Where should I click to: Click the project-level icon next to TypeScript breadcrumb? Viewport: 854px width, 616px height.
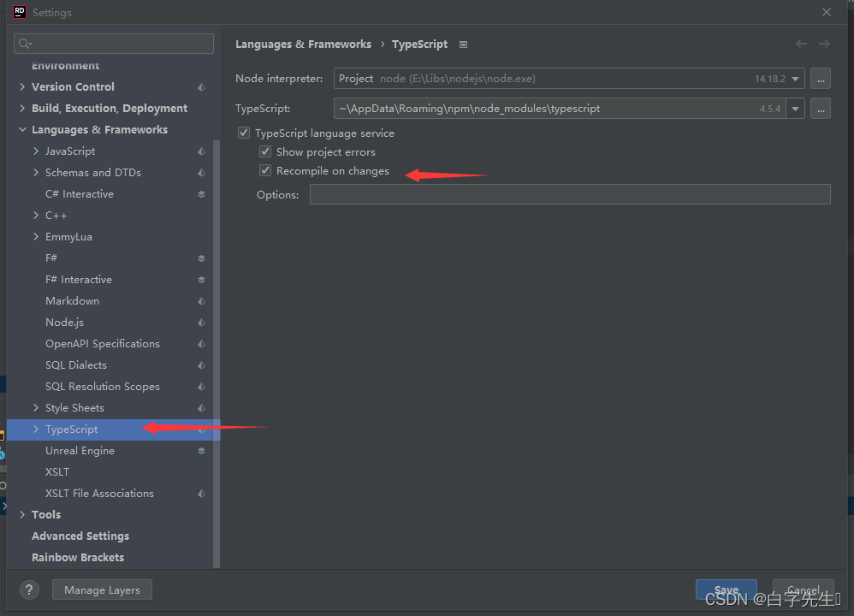[x=464, y=44]
